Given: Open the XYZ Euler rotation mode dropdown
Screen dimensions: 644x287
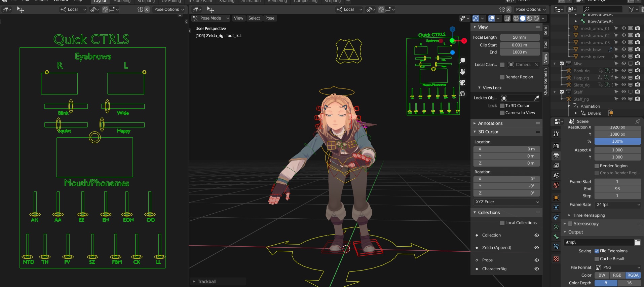Looking at the screenshot, I should (507, 202).
